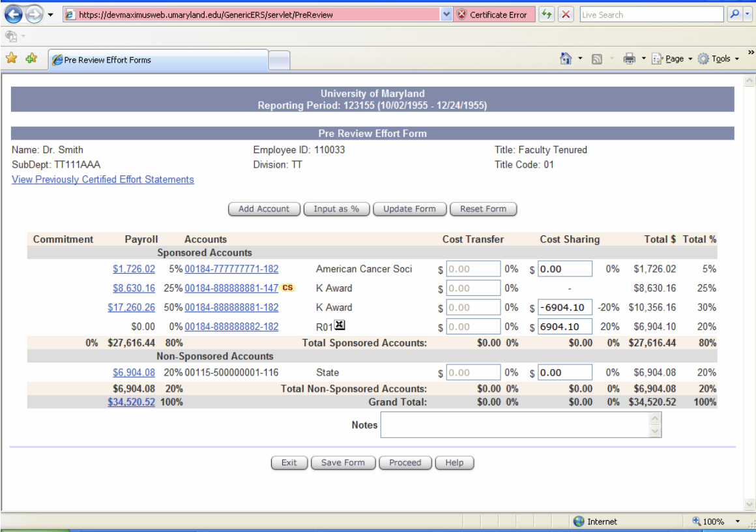This screenshot has width=756, height=532.
Task: Click the CS badge beside account 147
Action: pos(287,288)
